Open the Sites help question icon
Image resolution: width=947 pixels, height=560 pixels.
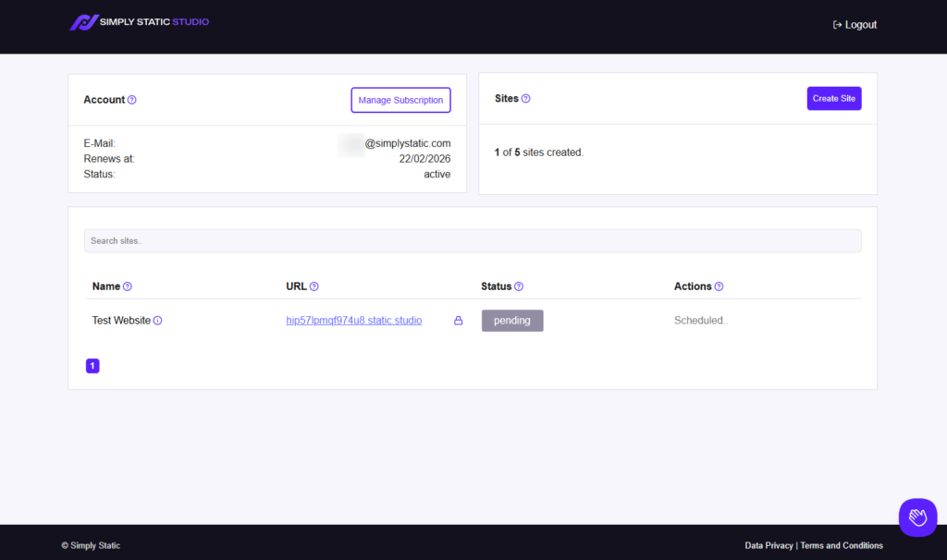point(526,99)
